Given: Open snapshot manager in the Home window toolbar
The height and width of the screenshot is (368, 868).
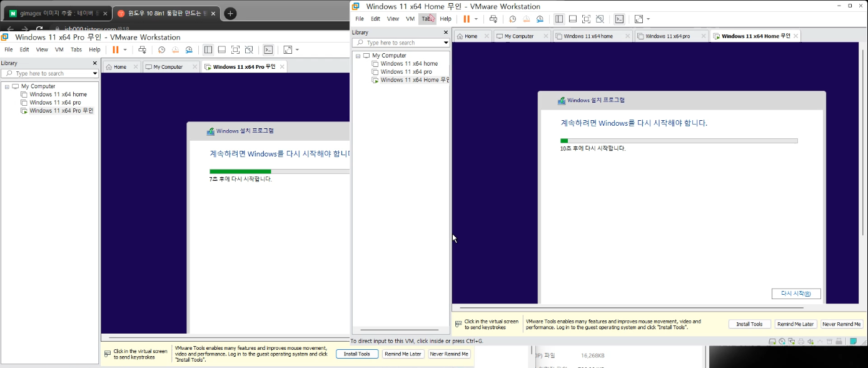Looking at the screenshot, I should coord(540,19).
